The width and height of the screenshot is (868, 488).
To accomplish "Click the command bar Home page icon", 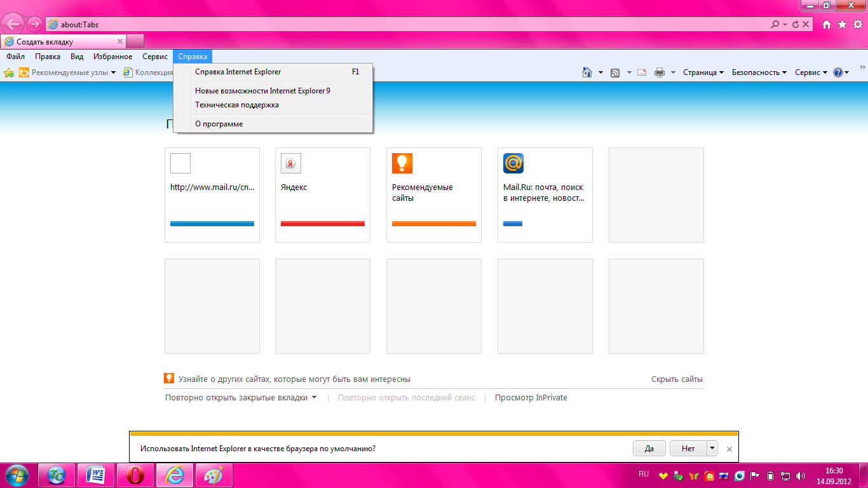I will pyautogui.click(x=587, y=72).
